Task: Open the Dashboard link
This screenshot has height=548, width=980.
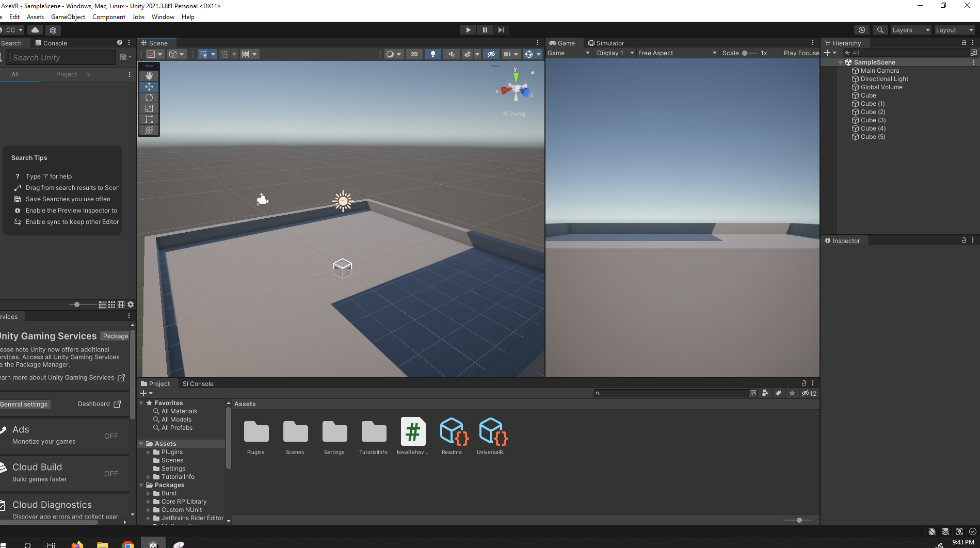Action: (x=100, y=404)
